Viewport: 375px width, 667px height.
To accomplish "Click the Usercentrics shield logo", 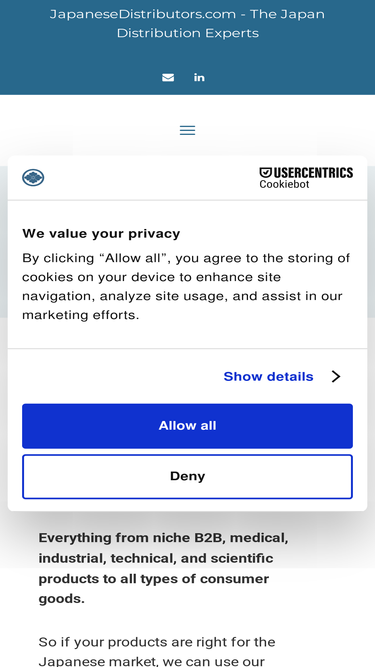I will pos(266,172).
